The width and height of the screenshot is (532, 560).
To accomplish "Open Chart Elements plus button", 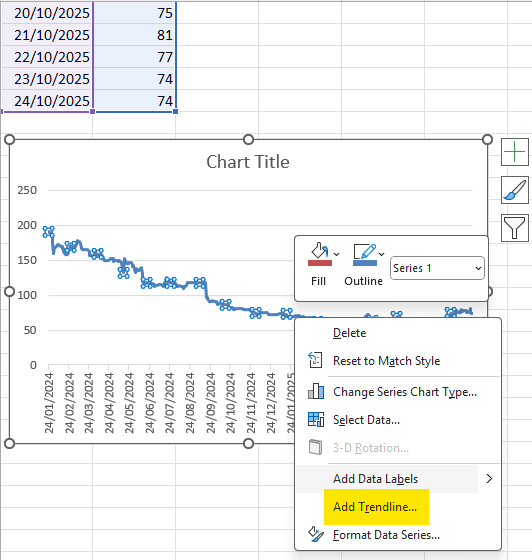I will pos(515,152).
